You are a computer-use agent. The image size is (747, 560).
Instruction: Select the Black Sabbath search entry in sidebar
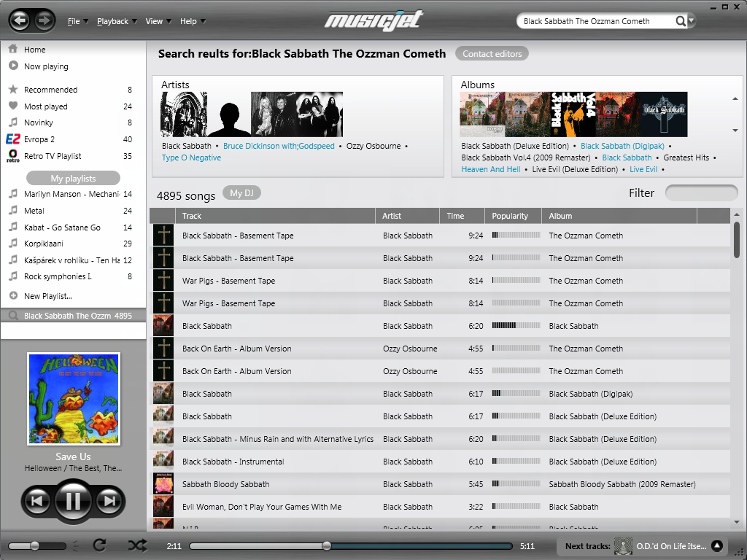pyautogui.click(x=74, y=316)
